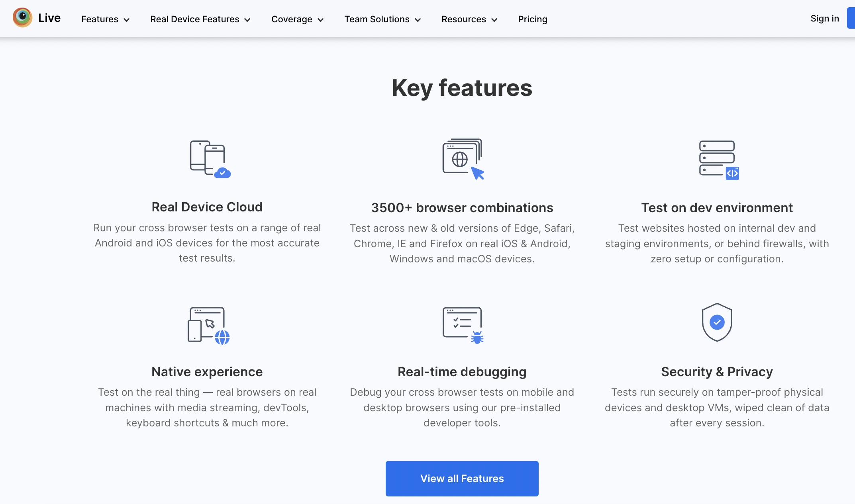Toggle the Sign in option
Viewport: 855px width, 504px height.
tap(824, 18)
